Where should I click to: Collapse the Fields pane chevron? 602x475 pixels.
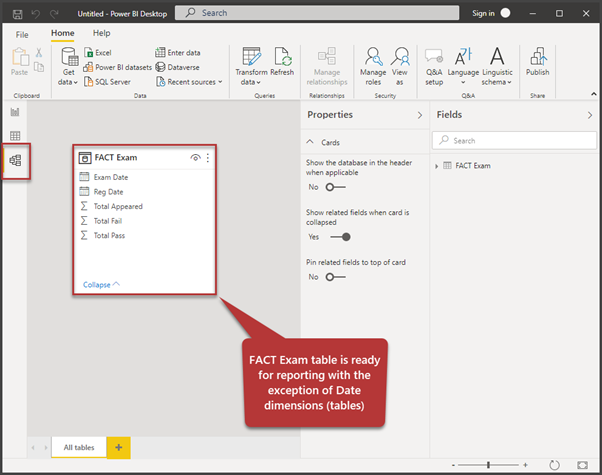tap(590, 115)
